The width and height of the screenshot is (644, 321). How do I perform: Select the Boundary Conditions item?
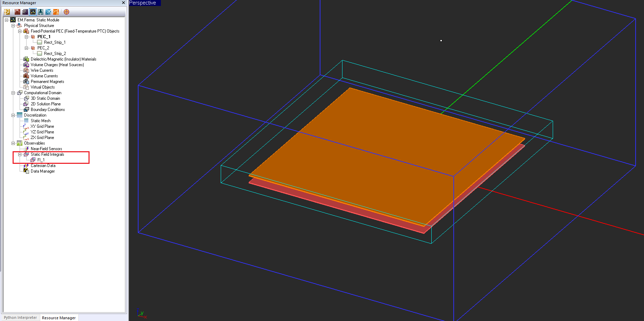tap(48, 110)
